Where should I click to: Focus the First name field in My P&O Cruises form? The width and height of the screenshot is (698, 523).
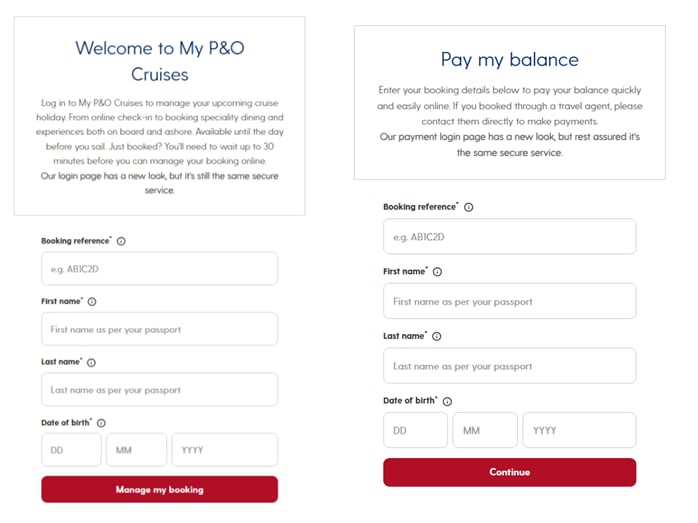pos(159,329)
